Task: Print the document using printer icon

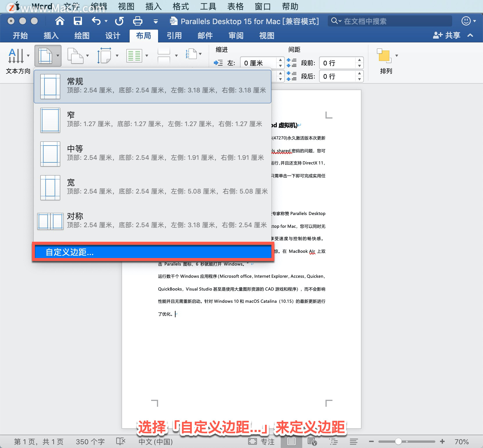Action: coord(137,21)
